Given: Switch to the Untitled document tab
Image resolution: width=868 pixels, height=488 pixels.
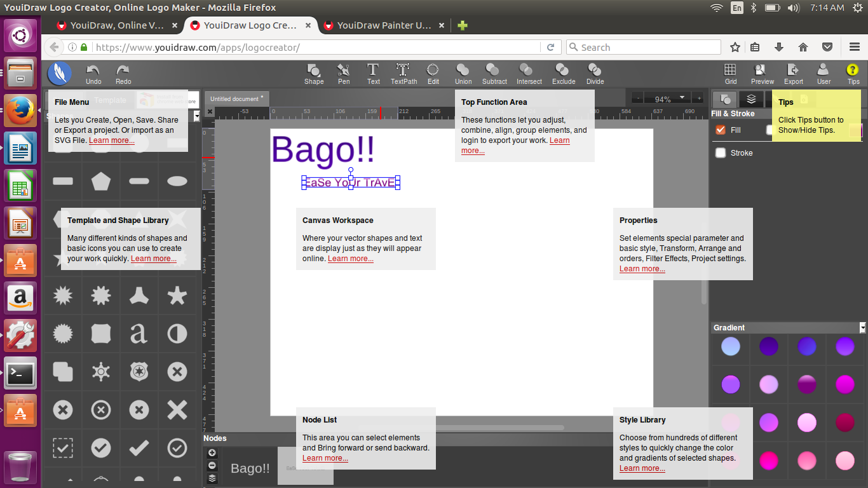Looking at the screenshot, I should coord(236,99).
